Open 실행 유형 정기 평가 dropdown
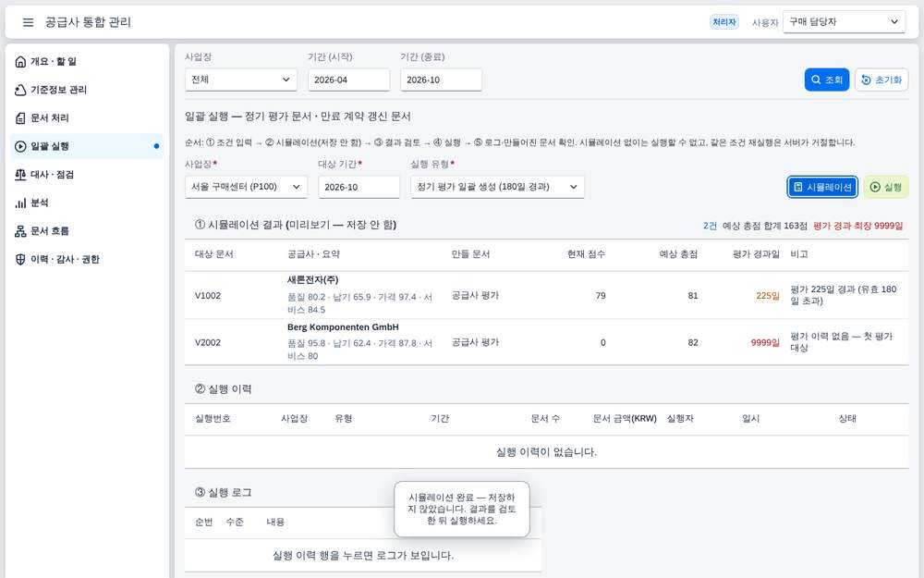The width and height of the screenshot is (924, 578). click(x=497, y=187)
